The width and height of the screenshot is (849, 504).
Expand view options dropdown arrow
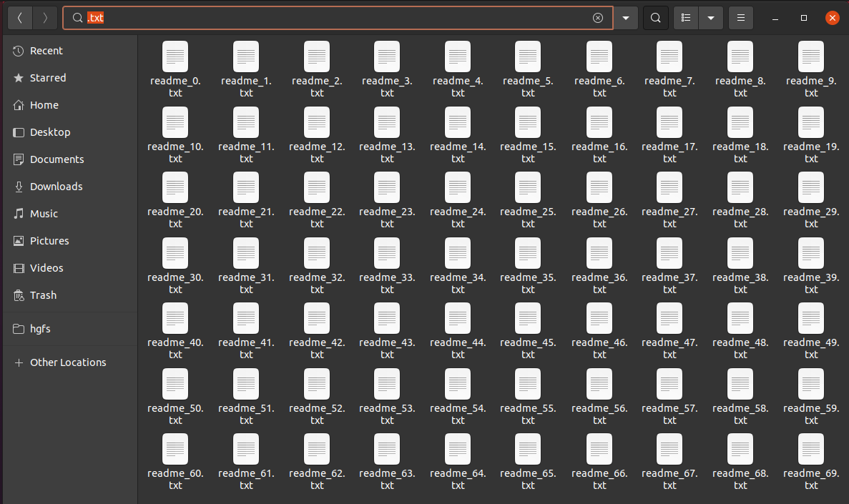coord(710,18)
